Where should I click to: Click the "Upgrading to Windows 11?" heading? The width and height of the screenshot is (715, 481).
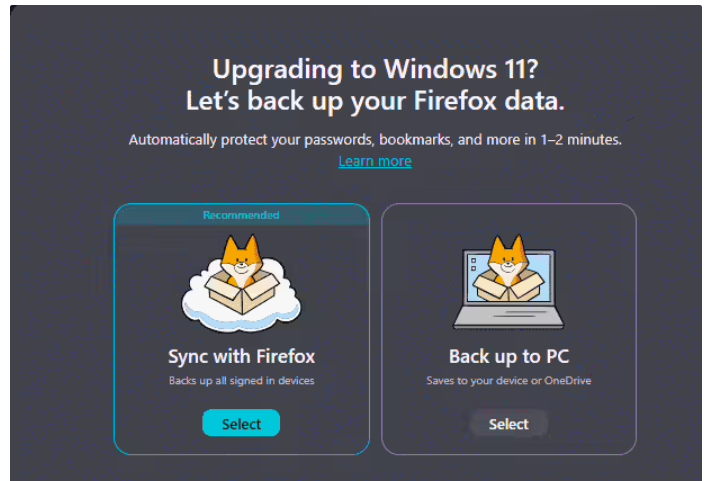375,70
